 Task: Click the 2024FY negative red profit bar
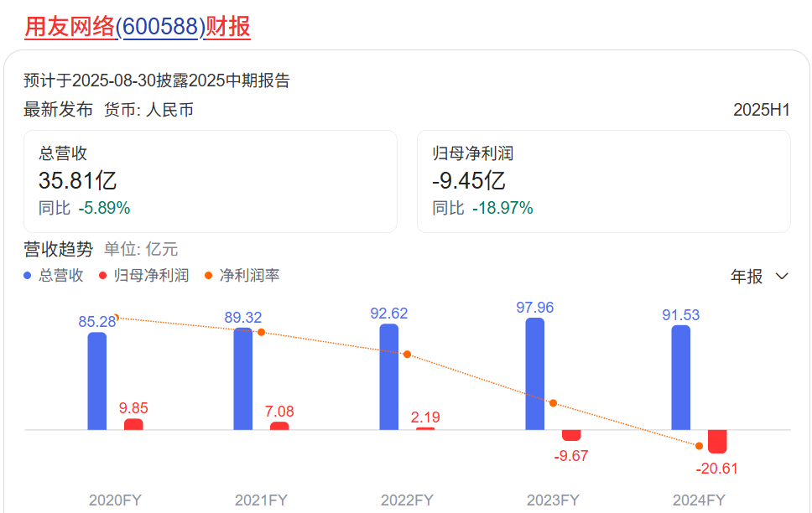[x=718, y=442]
